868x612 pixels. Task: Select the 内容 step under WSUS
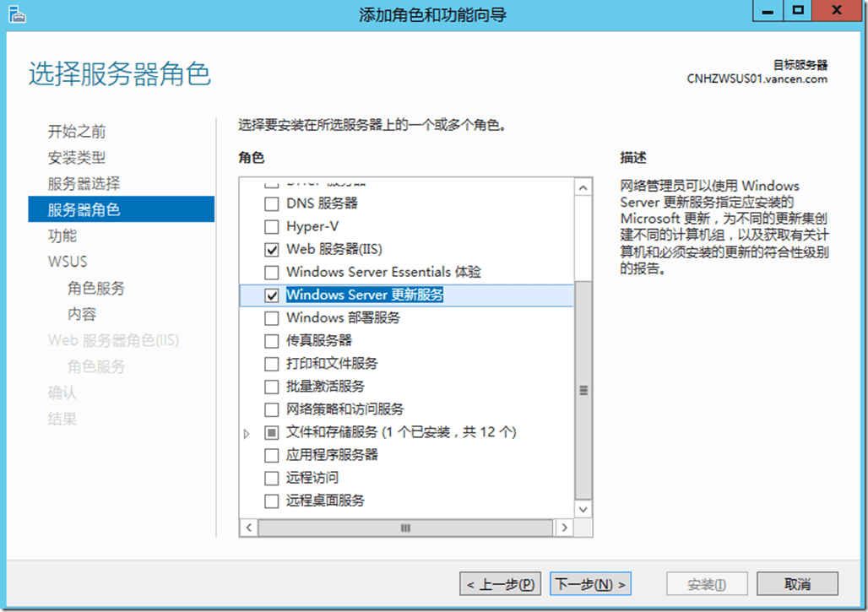point(81,314)
